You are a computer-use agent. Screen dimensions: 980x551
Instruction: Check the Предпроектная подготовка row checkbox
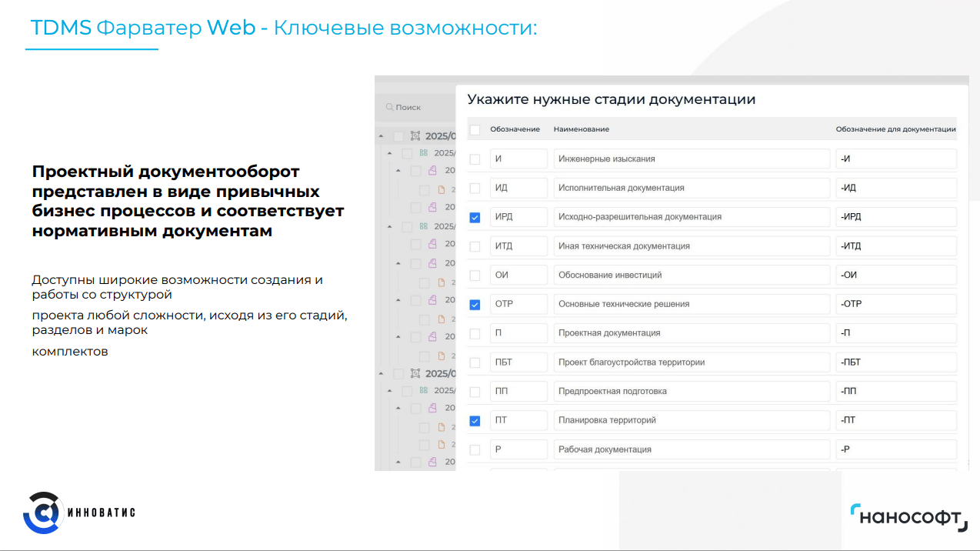pyautogui.click(x=475, y=392)
